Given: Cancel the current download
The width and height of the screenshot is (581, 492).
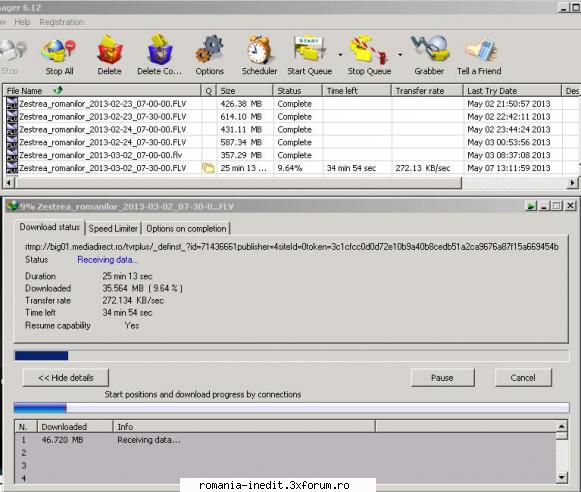Looking at the screenshot, I should pyautogui.click(x=523, y=378).
